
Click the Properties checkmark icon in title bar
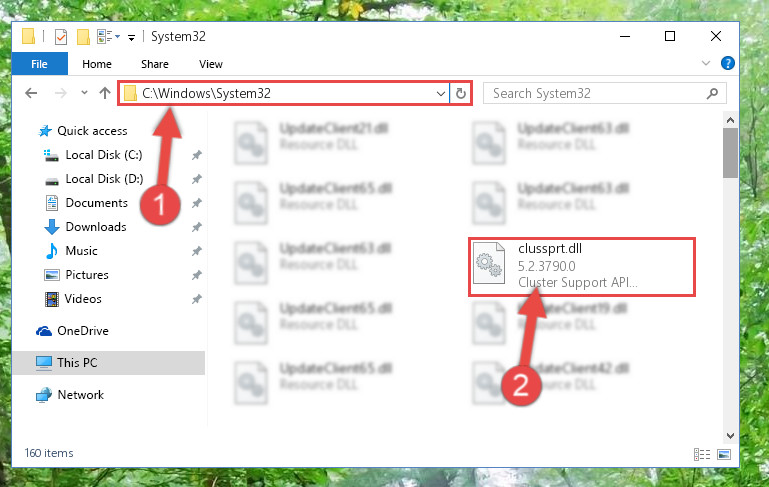61,37
